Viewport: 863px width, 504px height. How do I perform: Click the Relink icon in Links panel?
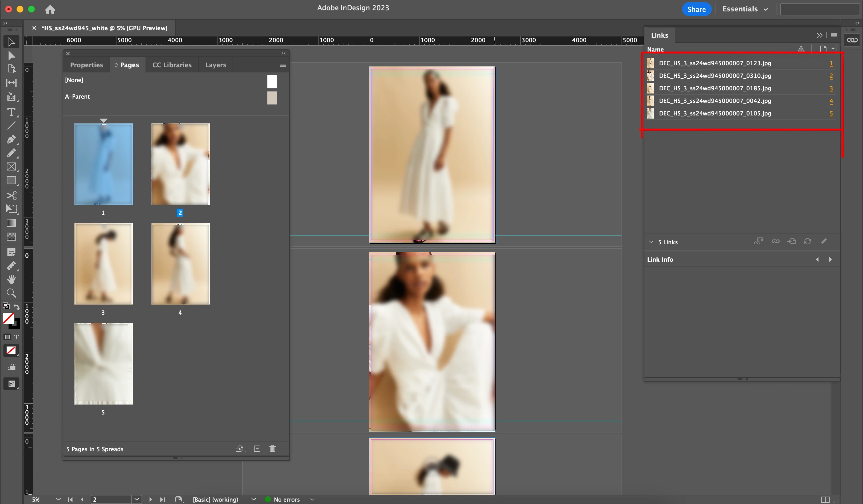click(x=775, y=241)
